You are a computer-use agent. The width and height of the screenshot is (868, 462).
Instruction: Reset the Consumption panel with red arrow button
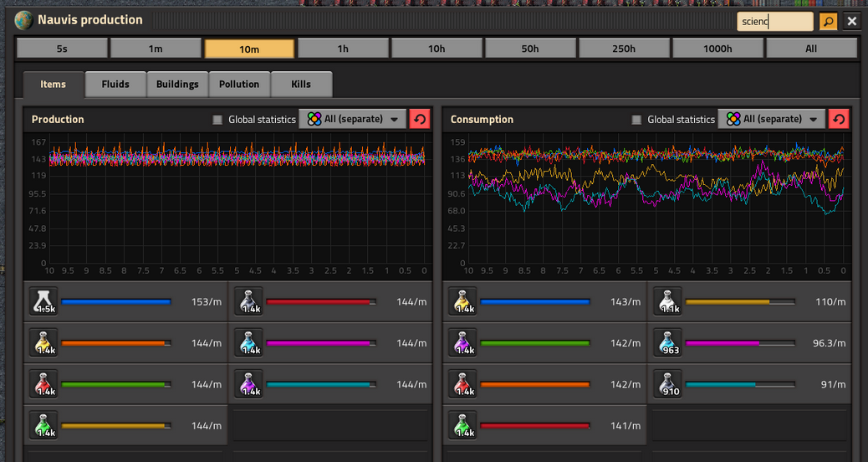[x=839, y=119]
